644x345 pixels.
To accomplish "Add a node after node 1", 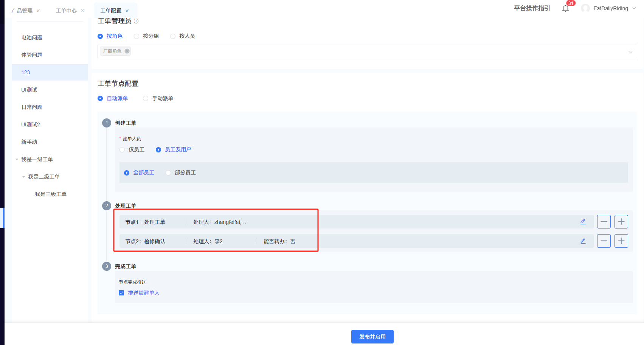I will tap(621, 222).
